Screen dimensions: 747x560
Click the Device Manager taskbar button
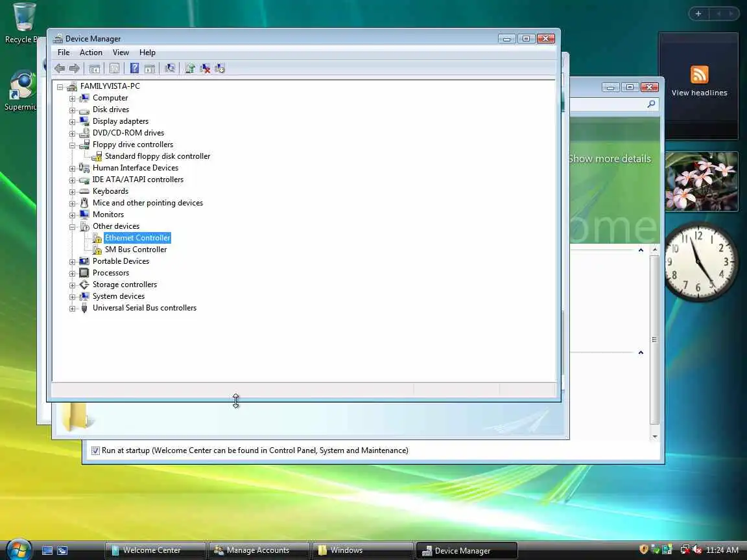(466, 550)
